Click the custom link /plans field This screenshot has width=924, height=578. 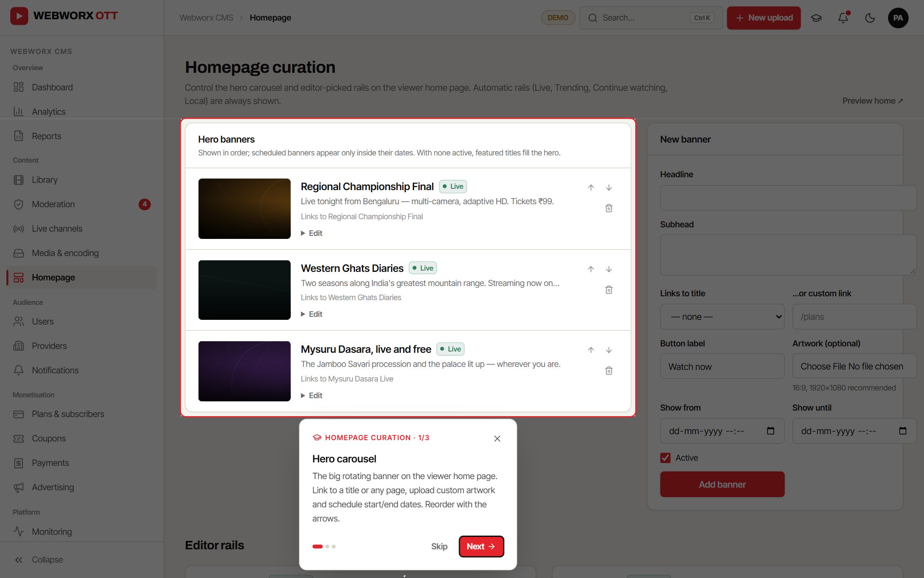854,317
